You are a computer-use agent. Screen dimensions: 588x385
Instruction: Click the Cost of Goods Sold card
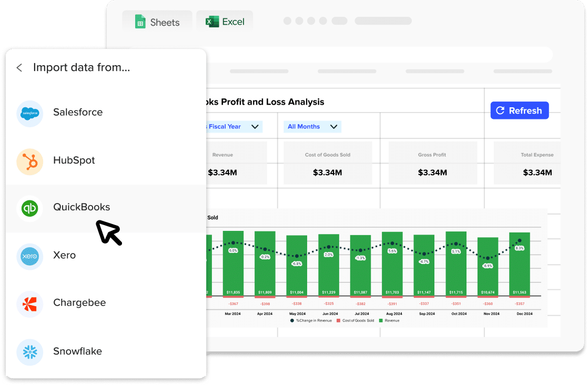[328, 163]
